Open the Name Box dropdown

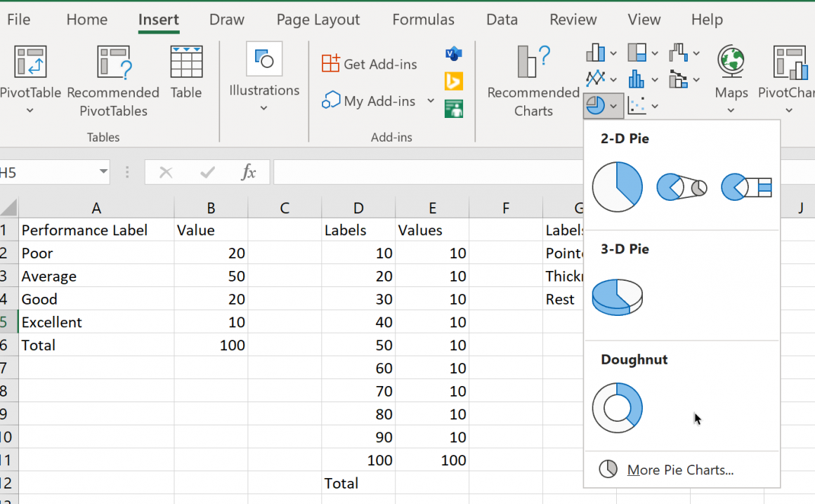(104, 171)
